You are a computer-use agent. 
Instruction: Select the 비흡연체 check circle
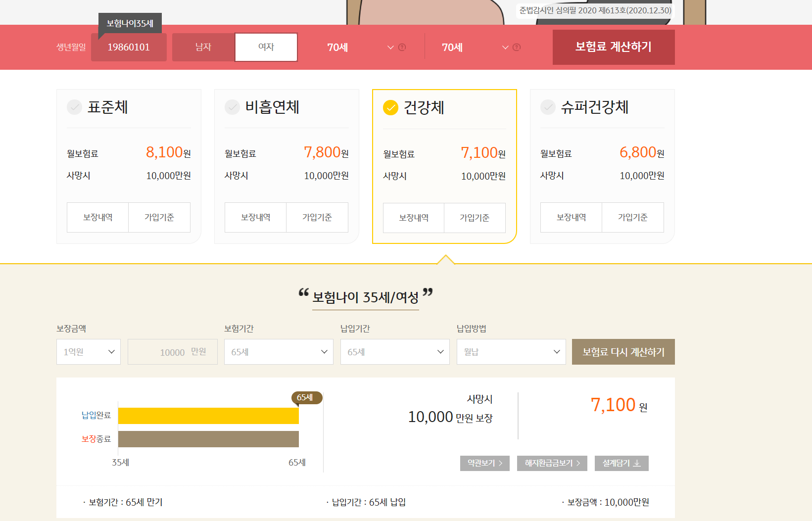pyautogui.click(x=232, y=107)
